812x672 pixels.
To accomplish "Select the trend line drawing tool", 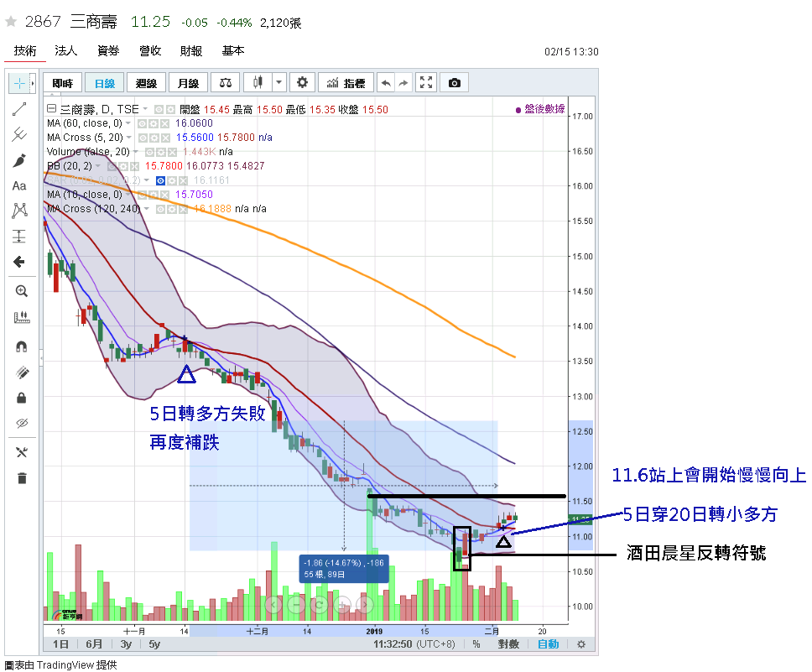I will (x=19, y=109).
